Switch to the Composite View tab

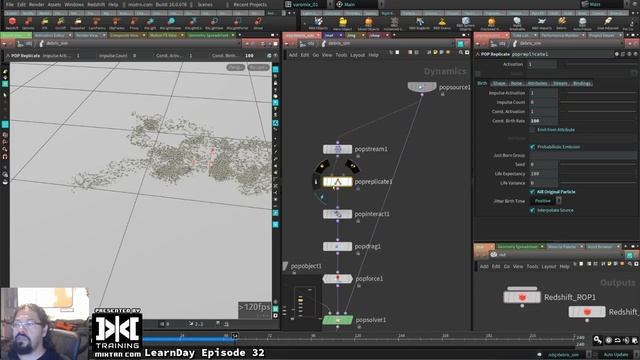(124, 36)
